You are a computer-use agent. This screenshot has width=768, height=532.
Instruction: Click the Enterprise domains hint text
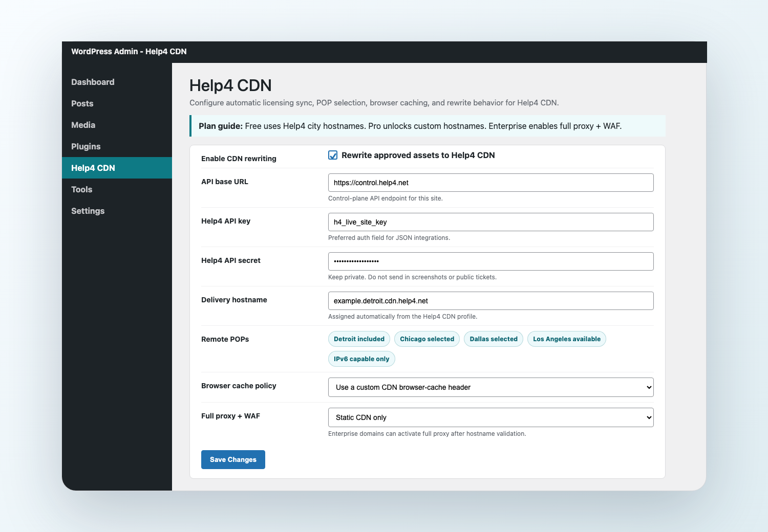427,434
